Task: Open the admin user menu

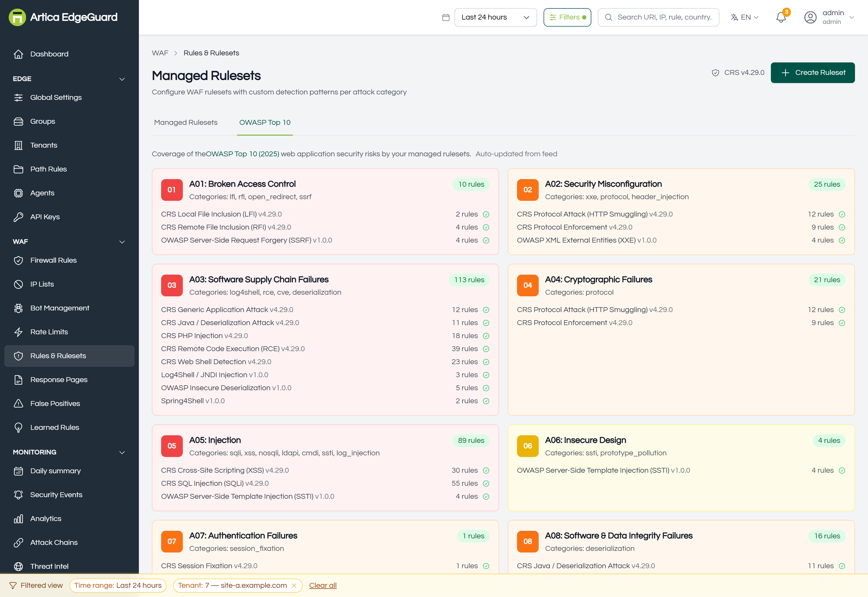Action: coord(829,18)
